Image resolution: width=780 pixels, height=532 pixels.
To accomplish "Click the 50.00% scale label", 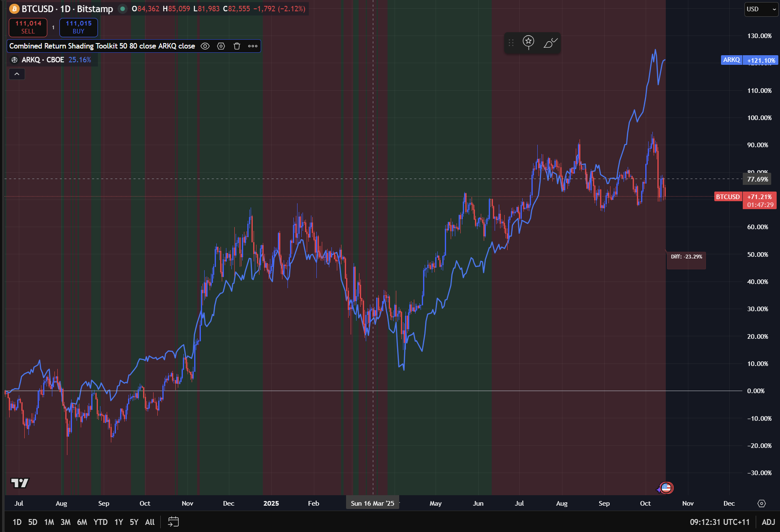I will (758, 255).
